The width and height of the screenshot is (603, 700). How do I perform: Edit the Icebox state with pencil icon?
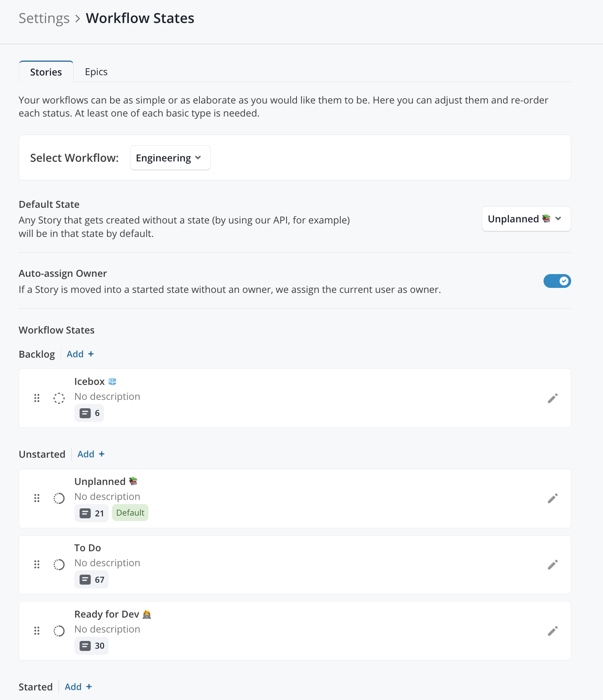(x=552, y=398)
